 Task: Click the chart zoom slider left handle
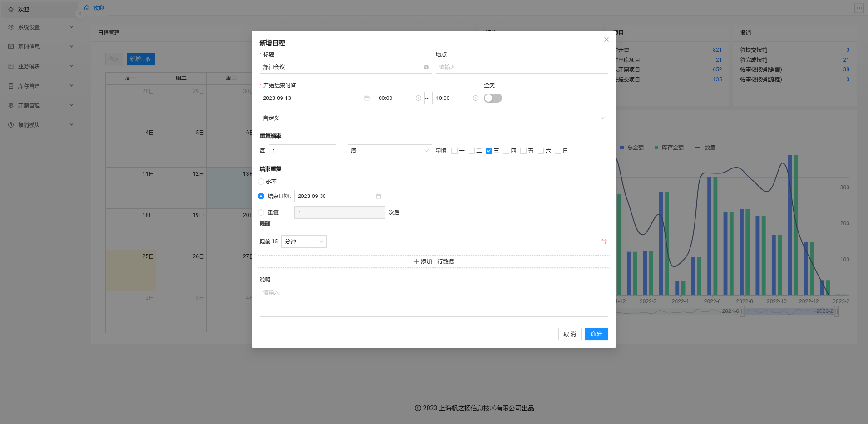742,311
